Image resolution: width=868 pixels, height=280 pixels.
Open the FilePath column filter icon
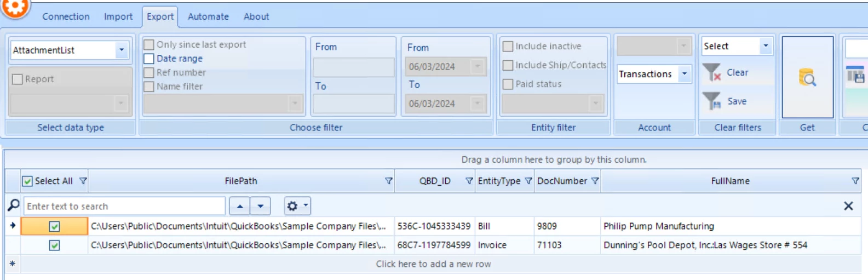click(389, 181)
